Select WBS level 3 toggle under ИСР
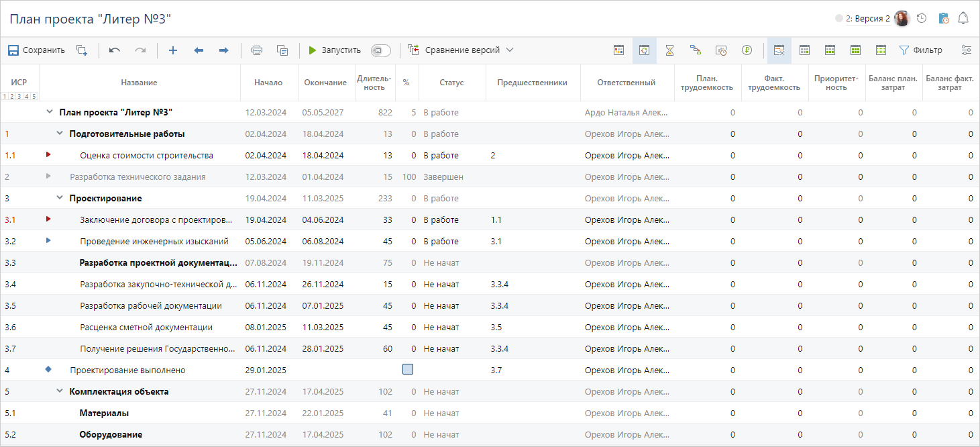This screenshot has width=980, height=447. coord(19,96)
